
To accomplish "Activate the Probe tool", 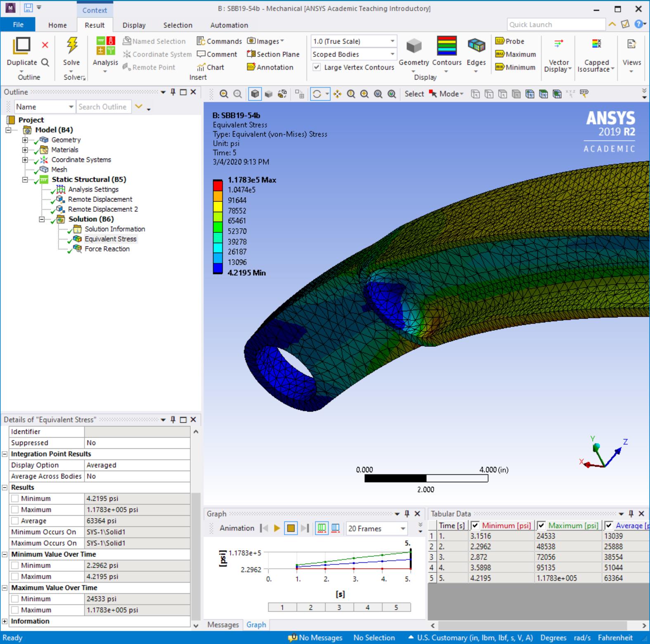I will pos(510,41).
